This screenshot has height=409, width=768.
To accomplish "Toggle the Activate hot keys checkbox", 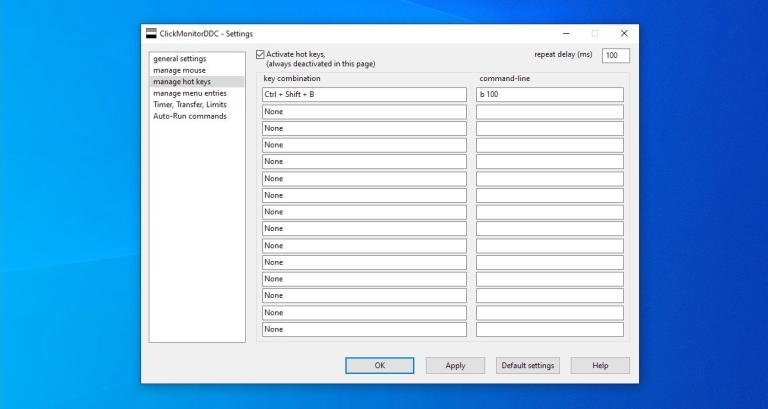I will click(x=260, y=54).
